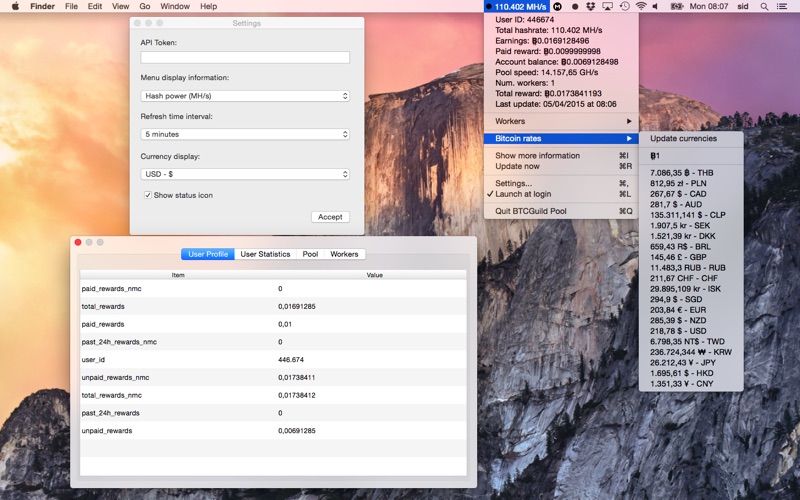Toggle the Launch at login menu item
The height and width of the screenshot is (500, 800).
(561, 194)
